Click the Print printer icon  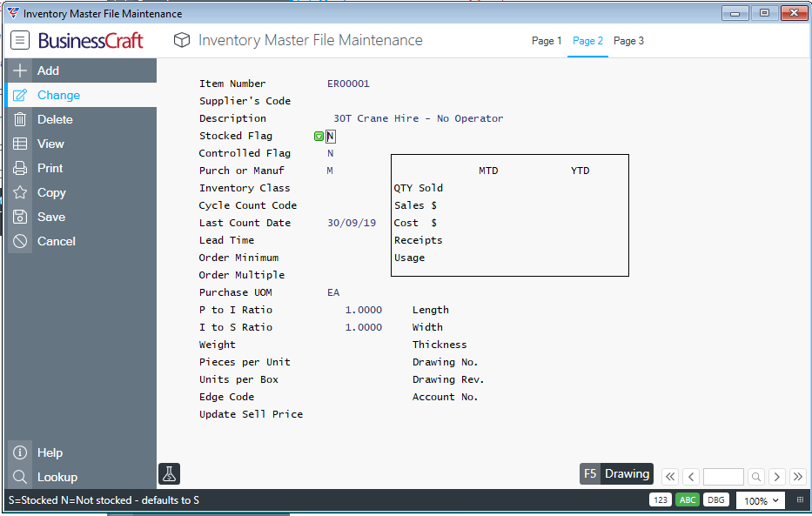tap(20, 168)
